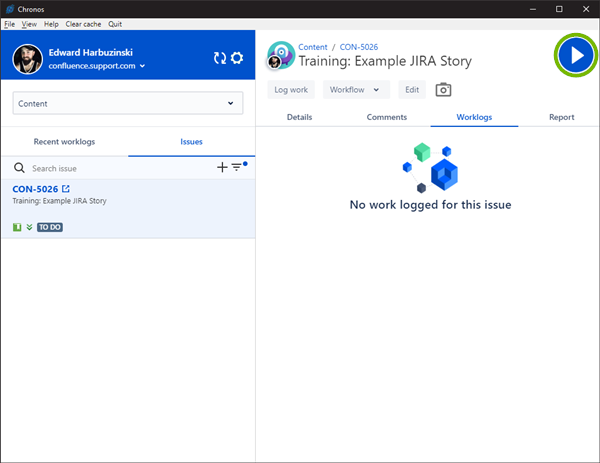The width and height of the screenshot is (600, 463).
Task: Open the Help menu
Action: point(51,24)
